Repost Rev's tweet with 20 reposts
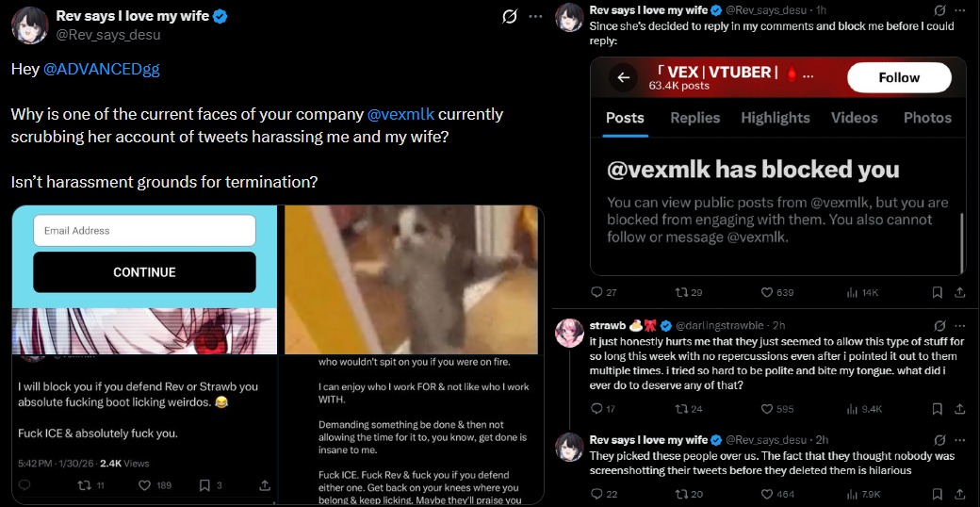The width and height of the screenshot is (980, 507). 689,494
